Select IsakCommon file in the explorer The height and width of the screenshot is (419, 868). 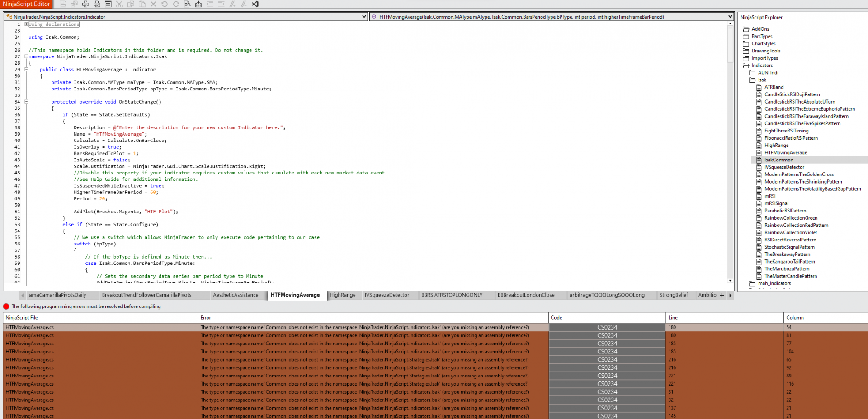point(778,160)
